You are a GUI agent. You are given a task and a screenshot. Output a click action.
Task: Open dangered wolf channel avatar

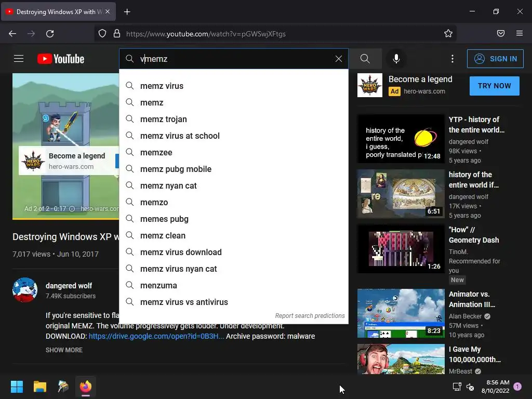pyautogui.click(x=25, y=290)
